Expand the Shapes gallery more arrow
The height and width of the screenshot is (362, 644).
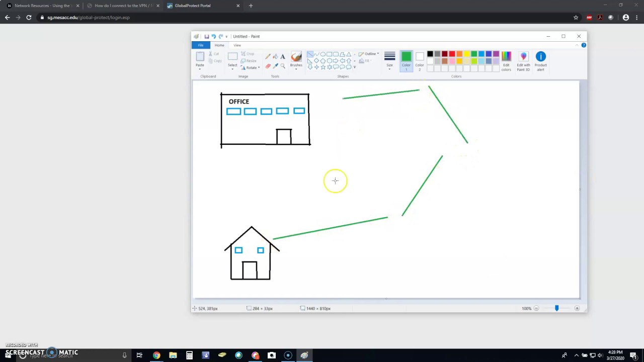coord(355,67)
